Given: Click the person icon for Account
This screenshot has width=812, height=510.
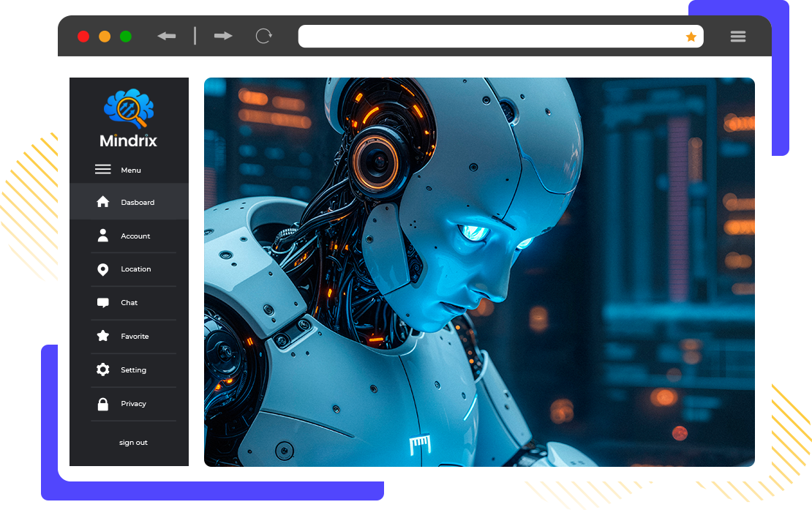Looking at the screenshot, I should click(x=103, y=236).
